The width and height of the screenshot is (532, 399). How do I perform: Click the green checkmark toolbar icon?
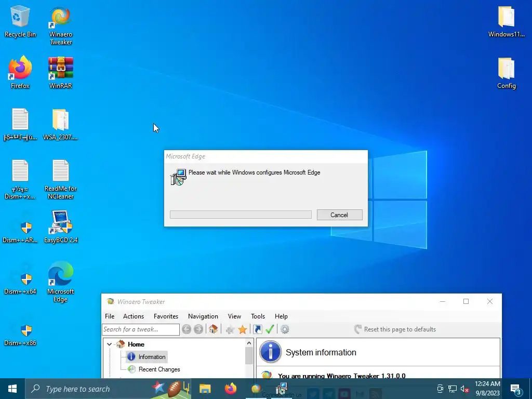[x=270, y=329]
